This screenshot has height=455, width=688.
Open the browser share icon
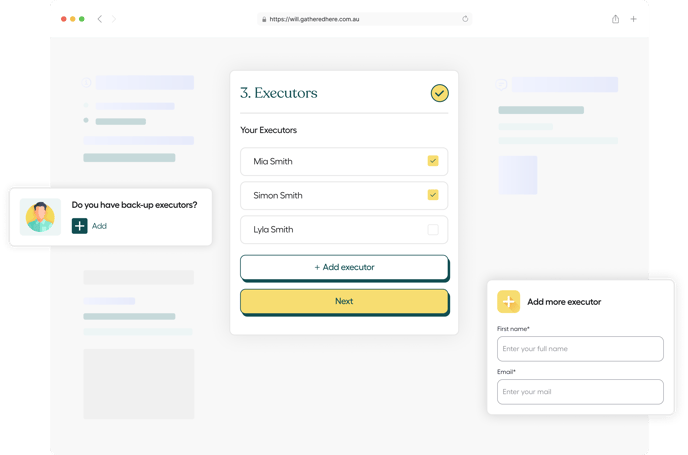pos(615,19)
